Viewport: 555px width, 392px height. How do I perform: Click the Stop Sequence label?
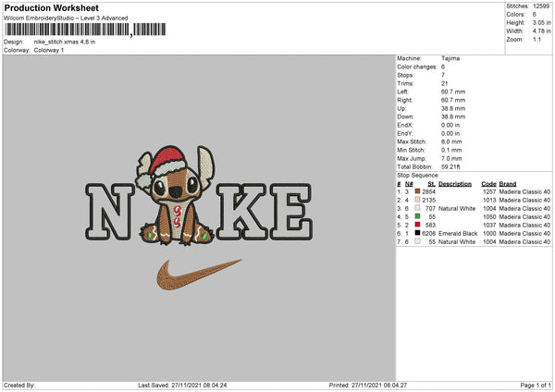(x=418, y=175)
